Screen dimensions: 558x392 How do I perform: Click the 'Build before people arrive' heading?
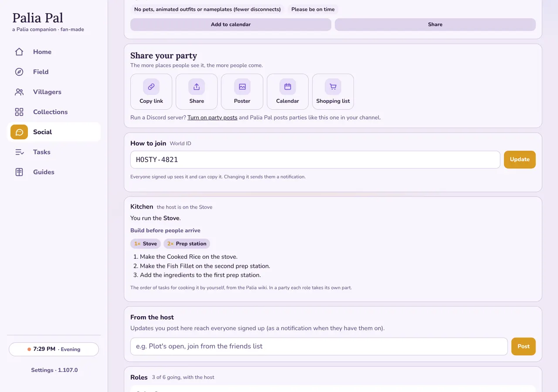(x=165, y=230)
